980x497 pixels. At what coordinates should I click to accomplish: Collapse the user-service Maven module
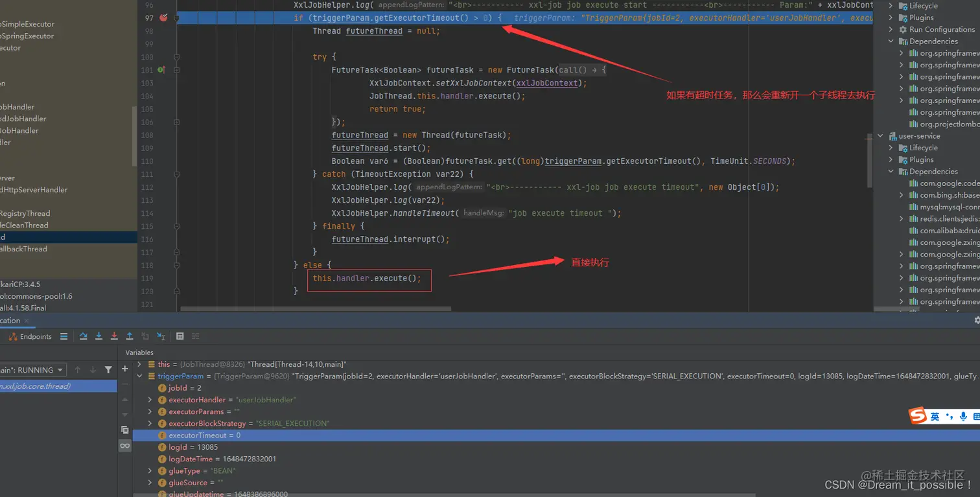click(x=881, y=136)
